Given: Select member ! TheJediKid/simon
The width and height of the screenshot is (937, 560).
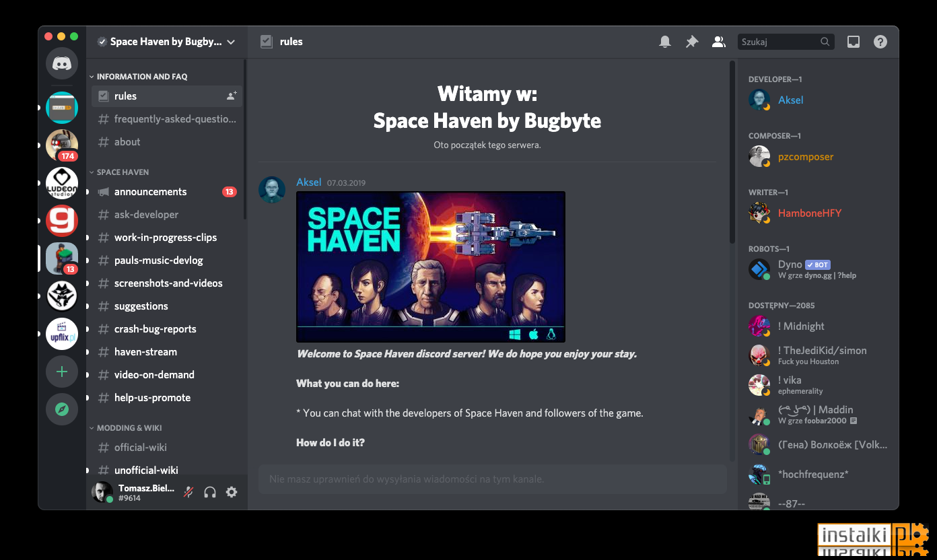Looking at the screenshot, I should click(x=819, y=355).
